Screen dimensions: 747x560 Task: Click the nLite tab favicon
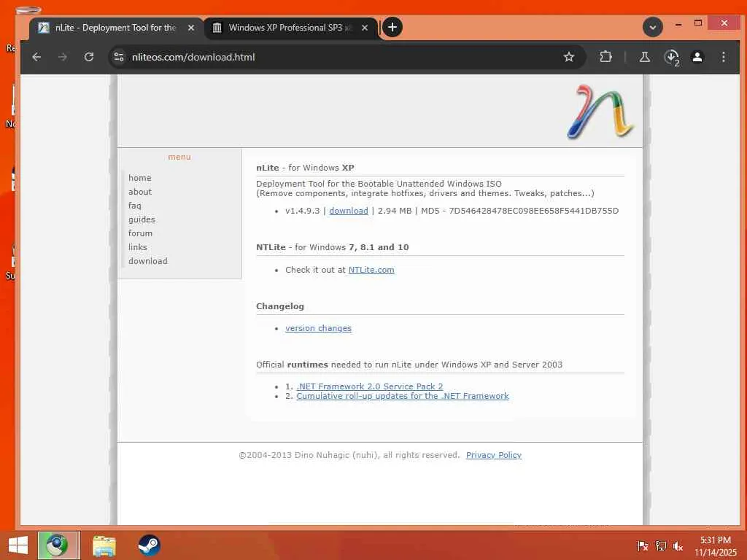point(43,28)
